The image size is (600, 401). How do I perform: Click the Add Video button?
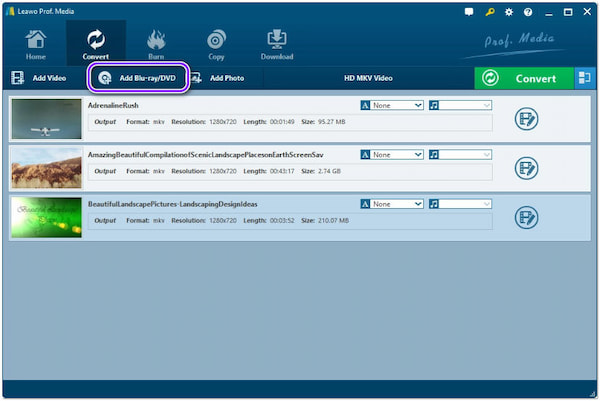pyautogui.click(x=40, y=78)
